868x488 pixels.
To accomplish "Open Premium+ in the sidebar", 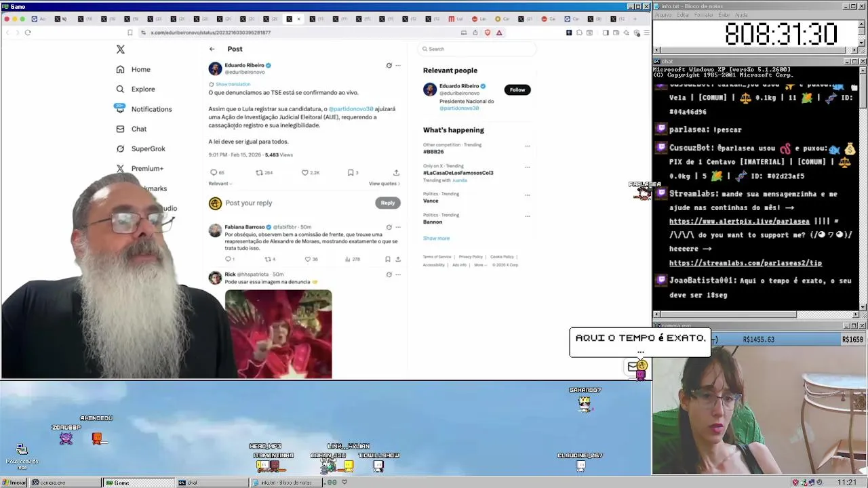I will click(140, 168).
